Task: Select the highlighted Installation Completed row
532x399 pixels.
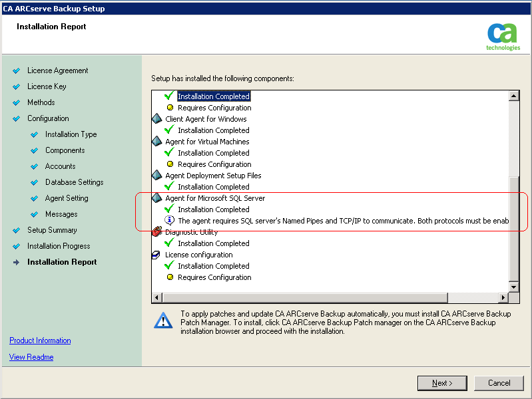Action: [x=213, y=96]
